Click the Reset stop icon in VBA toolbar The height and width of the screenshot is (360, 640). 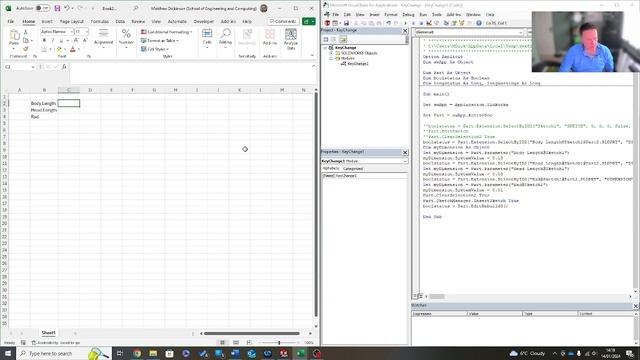pyautogui.click(x=421, y=23)
